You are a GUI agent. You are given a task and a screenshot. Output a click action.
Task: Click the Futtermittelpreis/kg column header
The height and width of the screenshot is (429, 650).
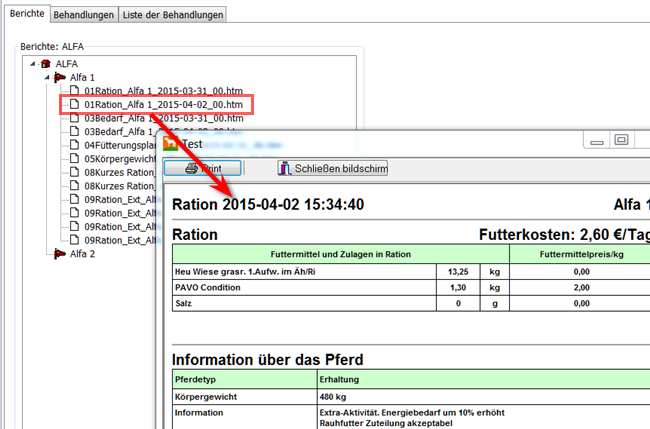click(582, 254)
